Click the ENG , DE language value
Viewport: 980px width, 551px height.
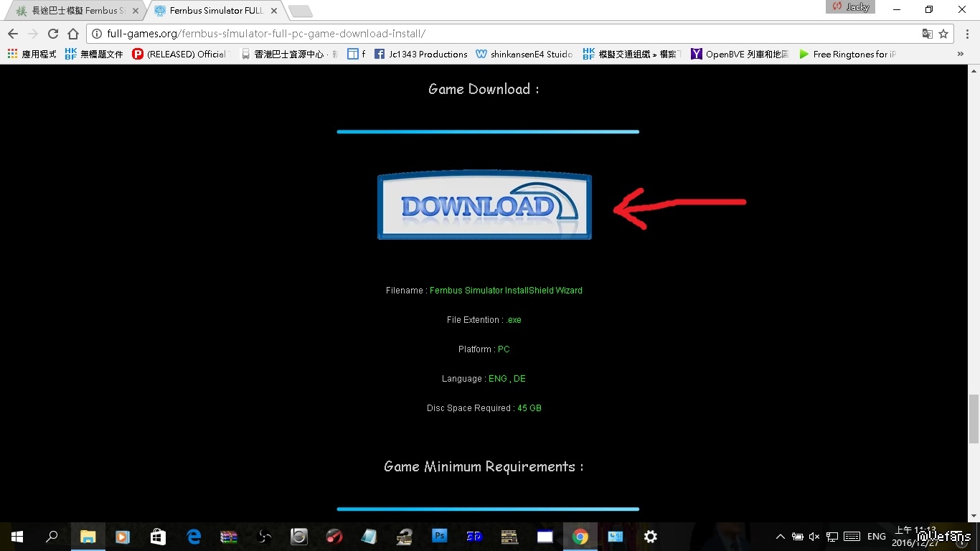pyautogui.click(x=507, y=379)
